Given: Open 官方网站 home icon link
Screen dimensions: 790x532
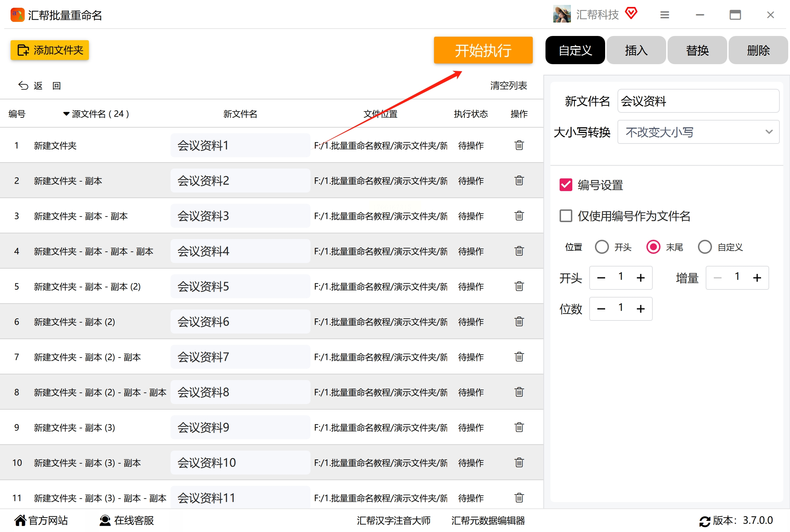Looking at the screenshot, I should click(x=20, y=520).
